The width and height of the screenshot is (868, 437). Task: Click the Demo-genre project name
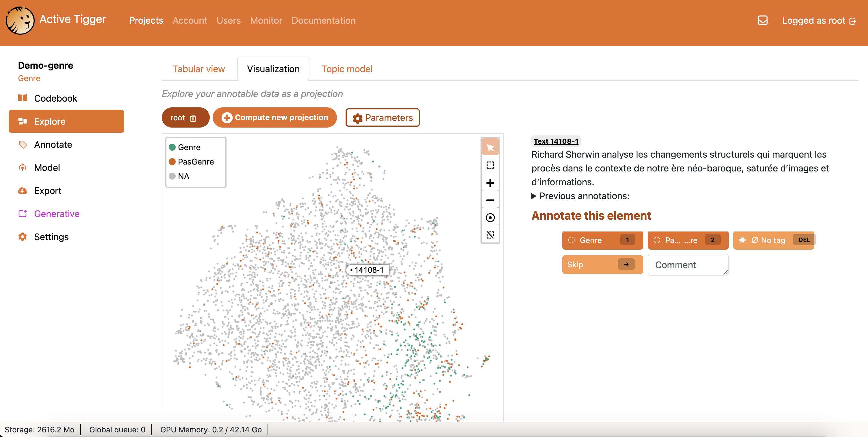45,65
